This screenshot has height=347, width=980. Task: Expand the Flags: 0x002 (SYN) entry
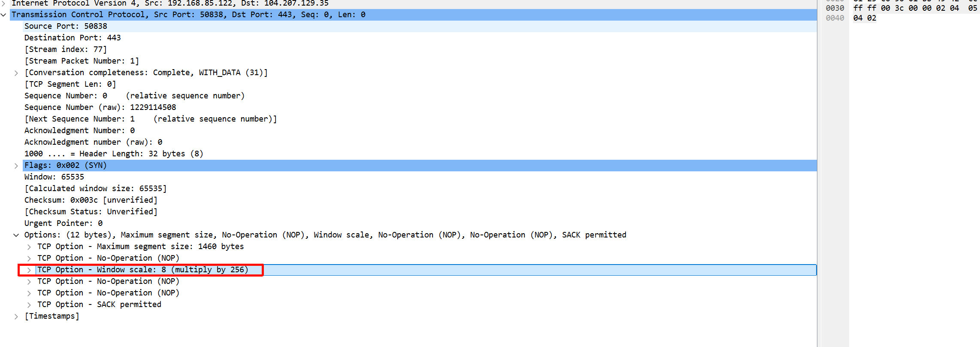click(16, 166)
